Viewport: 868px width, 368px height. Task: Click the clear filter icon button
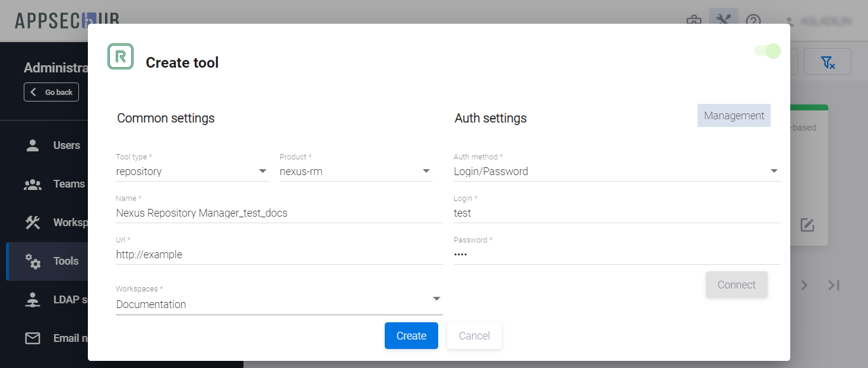pos(827,62)
